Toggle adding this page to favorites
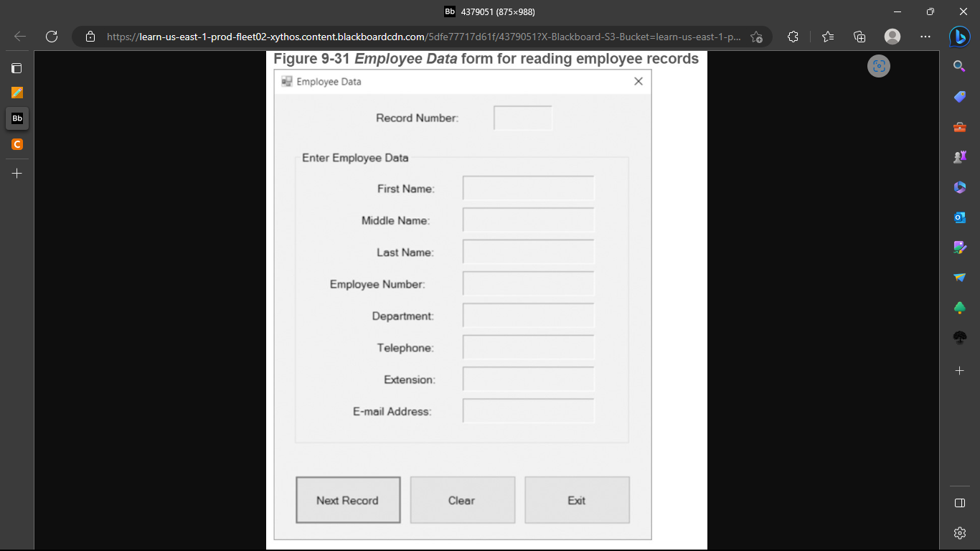 757,37
